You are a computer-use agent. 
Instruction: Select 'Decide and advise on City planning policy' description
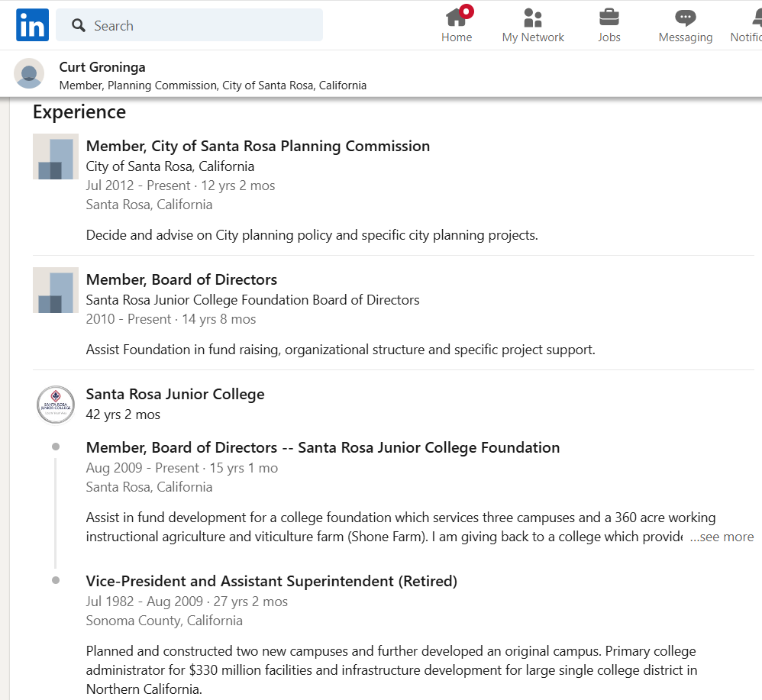(312, 235)
